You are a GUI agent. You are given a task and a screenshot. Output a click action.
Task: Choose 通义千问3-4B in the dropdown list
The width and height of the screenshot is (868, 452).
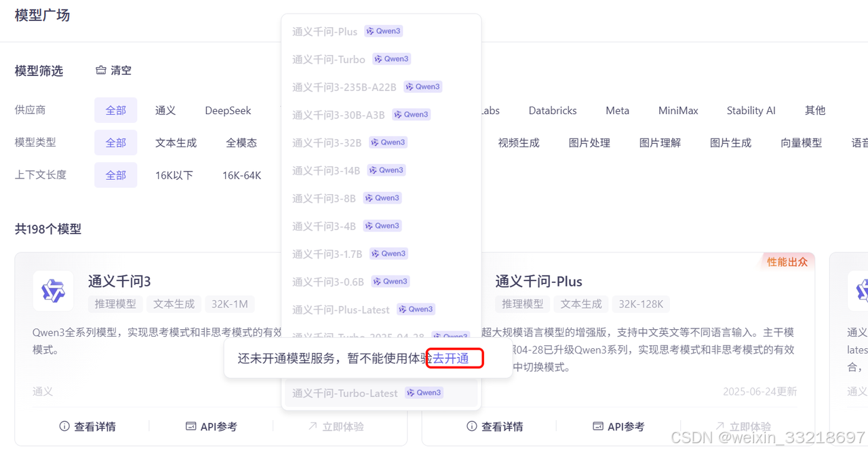click(x=381, y=226)
